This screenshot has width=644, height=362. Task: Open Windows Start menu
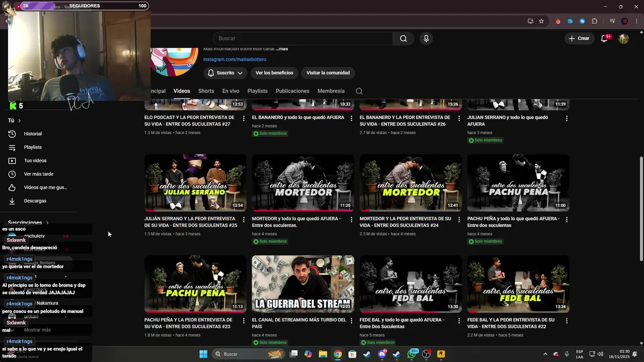203,354
